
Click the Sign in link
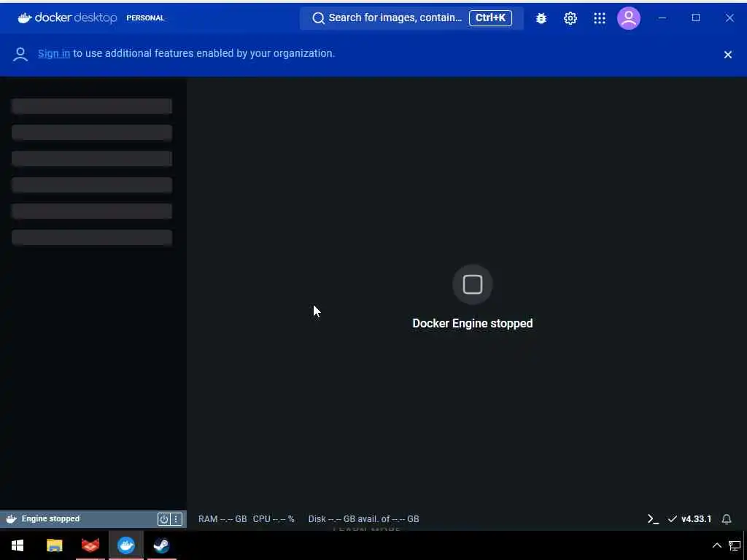pyautogui.click(x=54, y=53)
